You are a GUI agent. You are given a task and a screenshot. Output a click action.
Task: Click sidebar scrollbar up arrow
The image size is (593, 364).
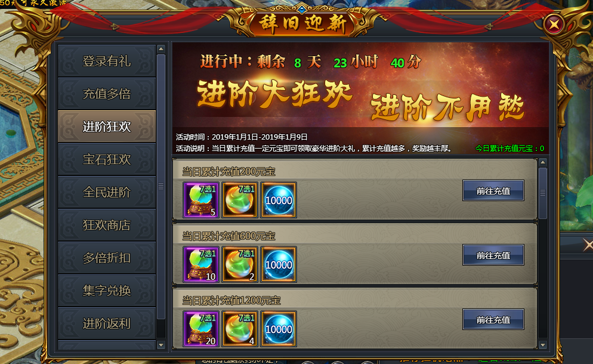tap(161, 49)
